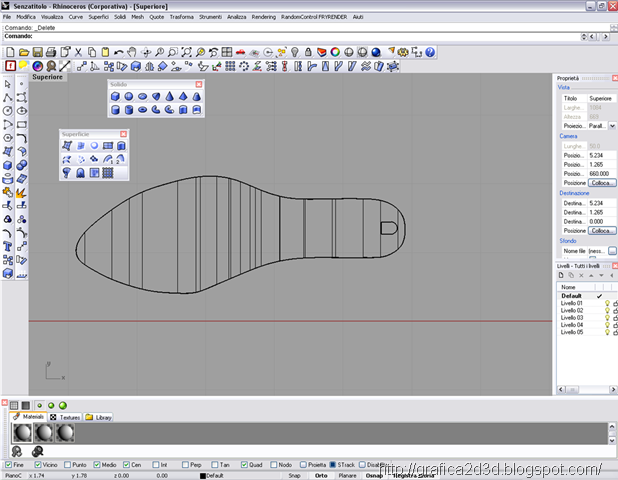Open the Proiezione dropdown in Proprietà panel

612,126
